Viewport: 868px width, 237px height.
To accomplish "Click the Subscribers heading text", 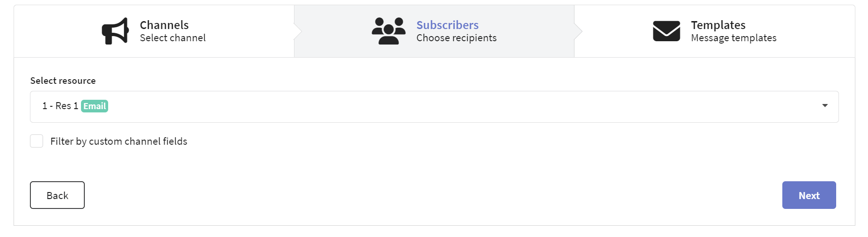I will (448, 25).
